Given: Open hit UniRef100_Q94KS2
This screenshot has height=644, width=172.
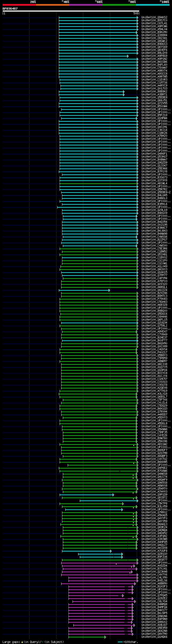Looking at the screenshot, I should click(154, 18).
